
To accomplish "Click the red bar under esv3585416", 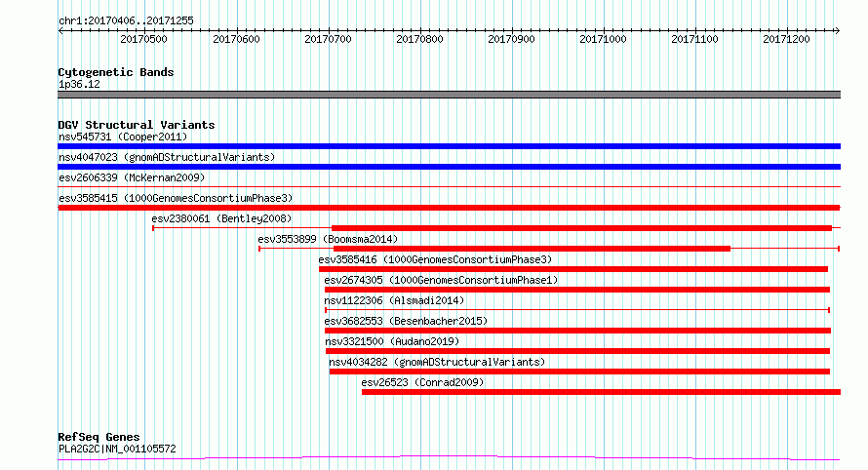I will [x=572, y=269].
